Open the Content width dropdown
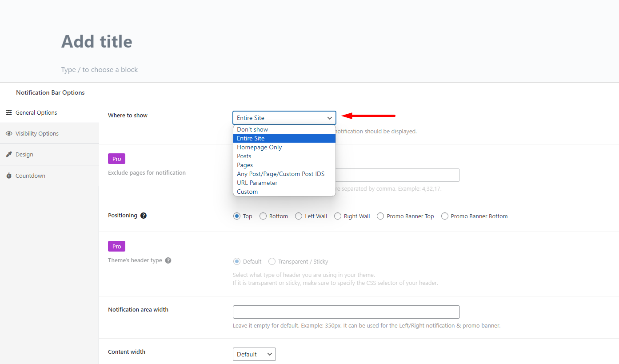The image size is (619, 364). point(254,354)
